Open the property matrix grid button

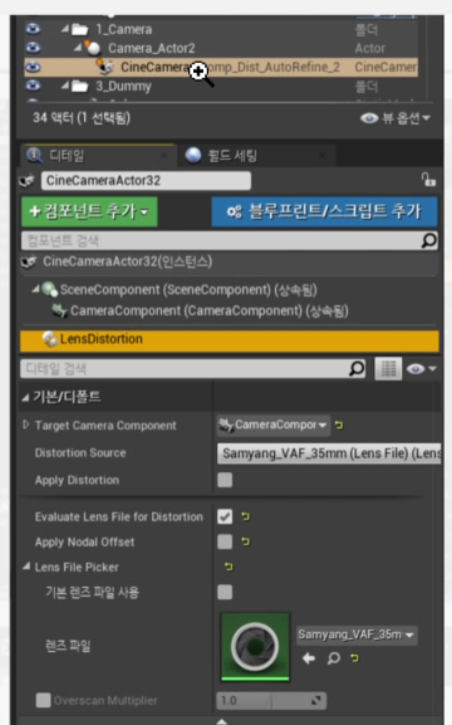(388, 369)
